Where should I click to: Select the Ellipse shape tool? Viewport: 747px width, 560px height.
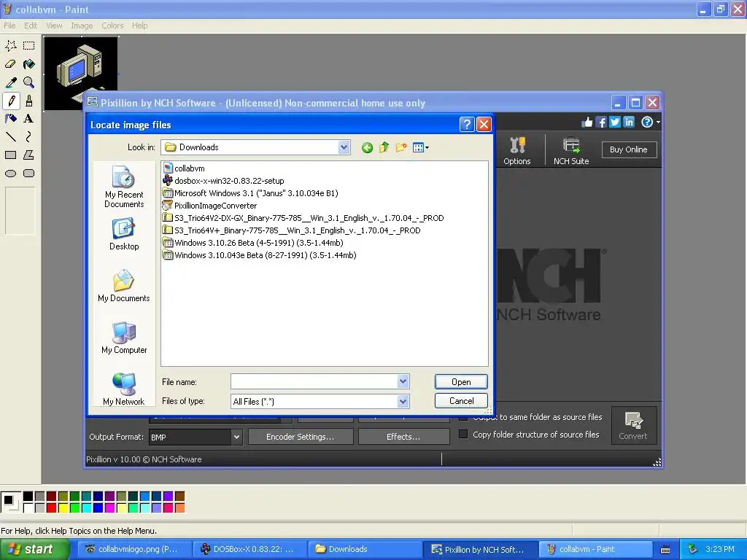pyautogui.click(x=10, y=174)
